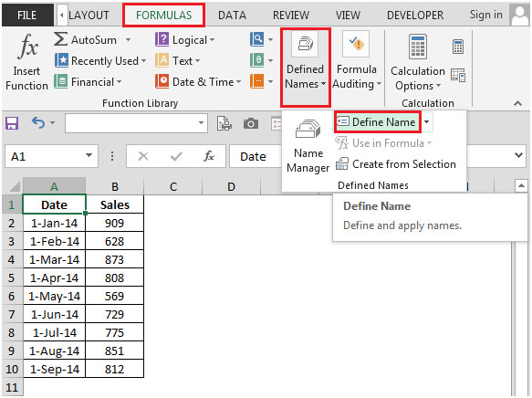The image size is (532, 398).
Task: Open Calculation Options calculator button
Action: 418,63
